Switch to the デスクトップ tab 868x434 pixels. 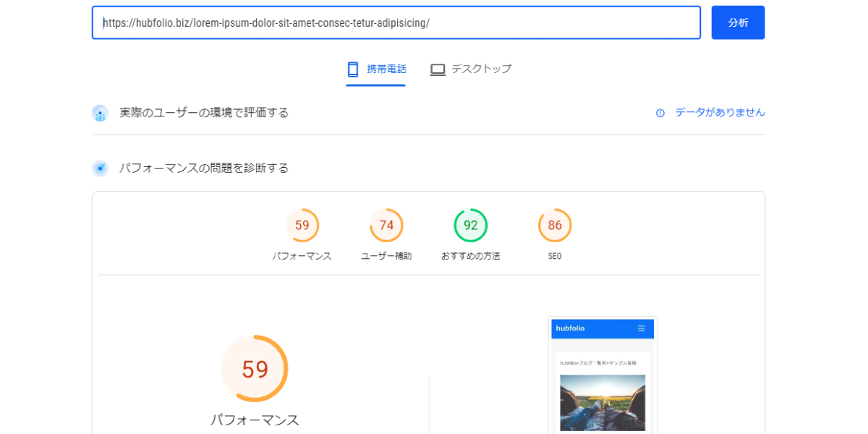pyautogui.click(x=471, y=69)
